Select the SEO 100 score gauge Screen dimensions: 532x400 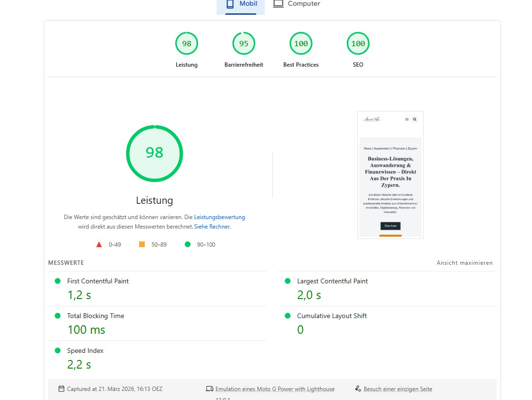[358, 44]
